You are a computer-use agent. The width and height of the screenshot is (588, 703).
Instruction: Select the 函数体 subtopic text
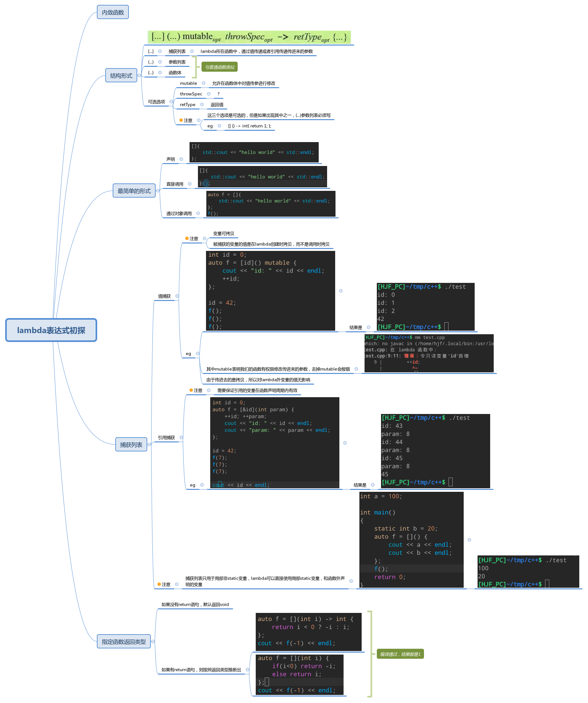(175, 73)
